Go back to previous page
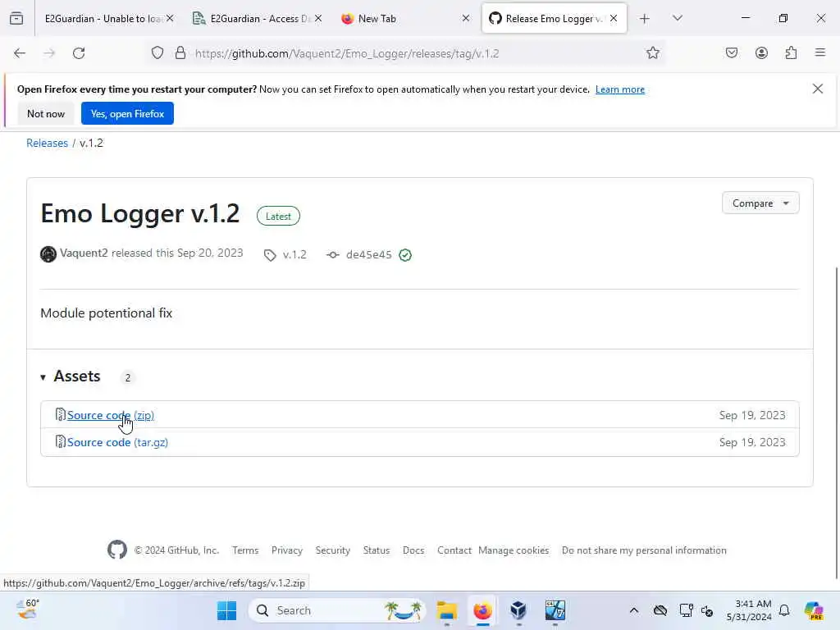Viewport: 840px width, 630px height. tap(20, 53)
